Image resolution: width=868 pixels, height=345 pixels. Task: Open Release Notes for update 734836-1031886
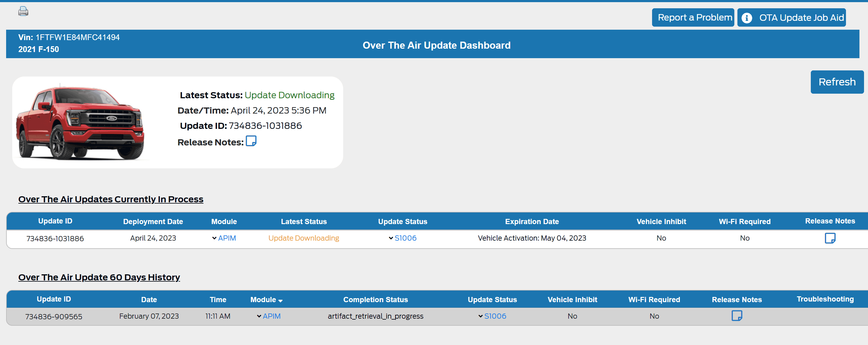[830, 238]
